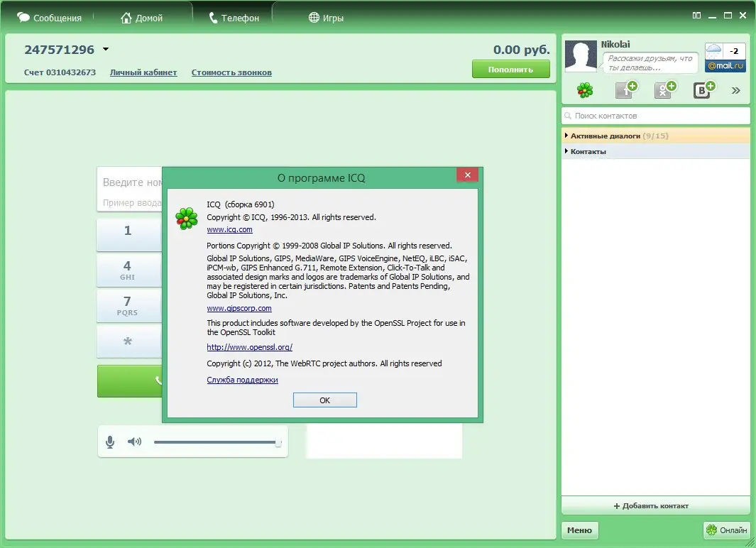Screen dimensions: 756x548
Task: Click the phone number input field
Action: click(x=130, y=190)
